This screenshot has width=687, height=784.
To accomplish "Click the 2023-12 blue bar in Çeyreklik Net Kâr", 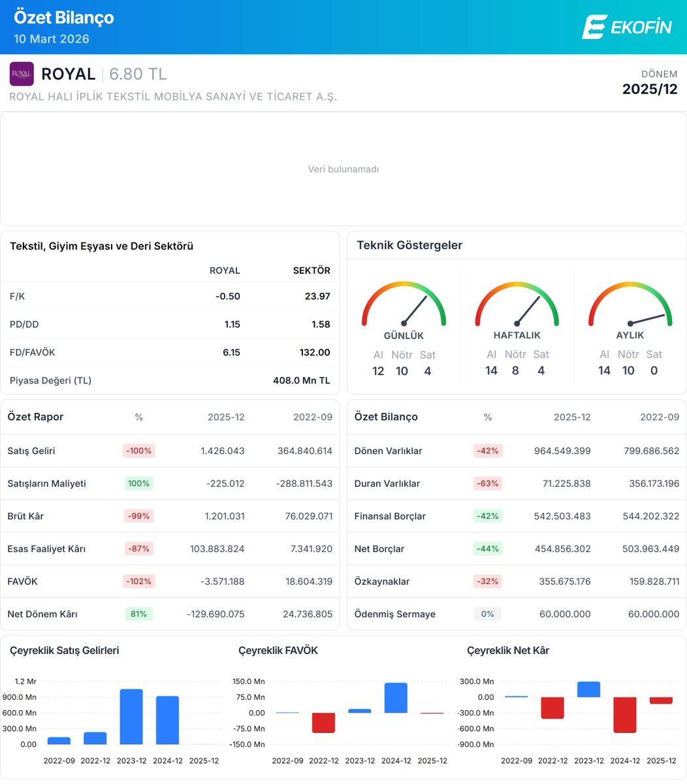I will (x=588, y=689).
